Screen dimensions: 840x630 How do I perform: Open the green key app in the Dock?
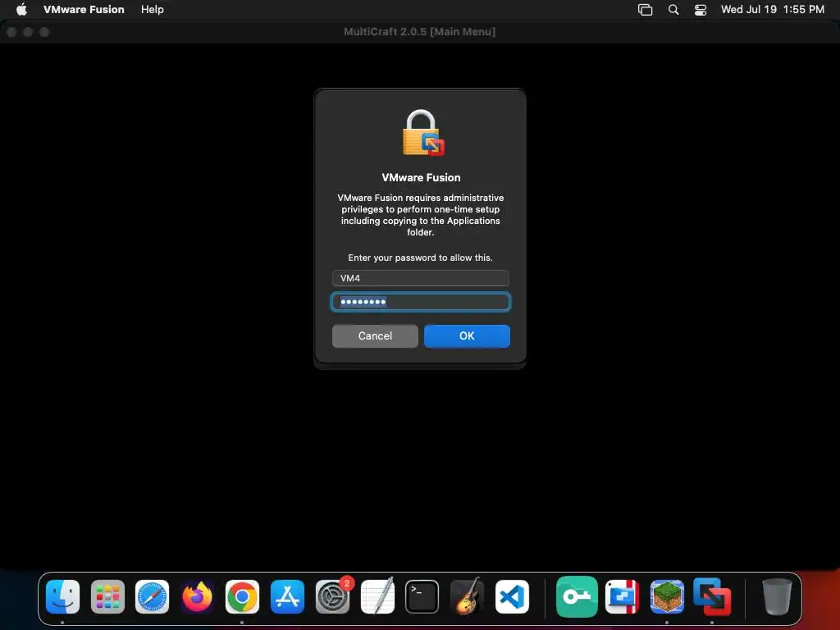[577, 597]
